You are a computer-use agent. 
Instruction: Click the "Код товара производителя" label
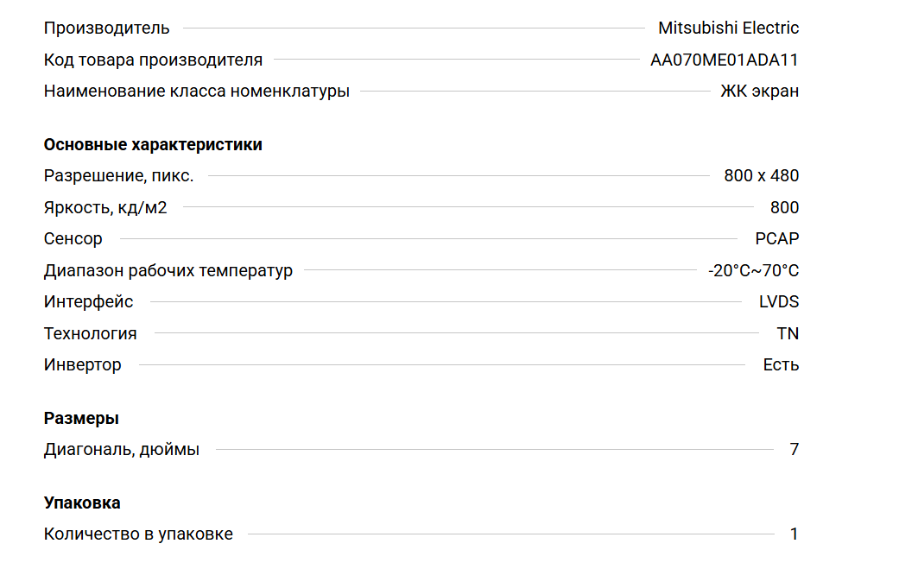tap(153, 60)
